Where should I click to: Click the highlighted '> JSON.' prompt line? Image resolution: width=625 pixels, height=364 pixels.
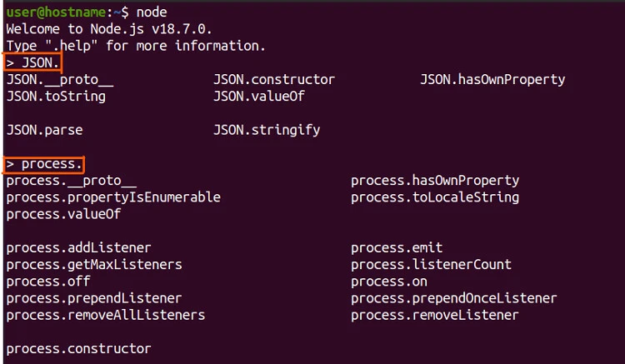pos(33,62)
